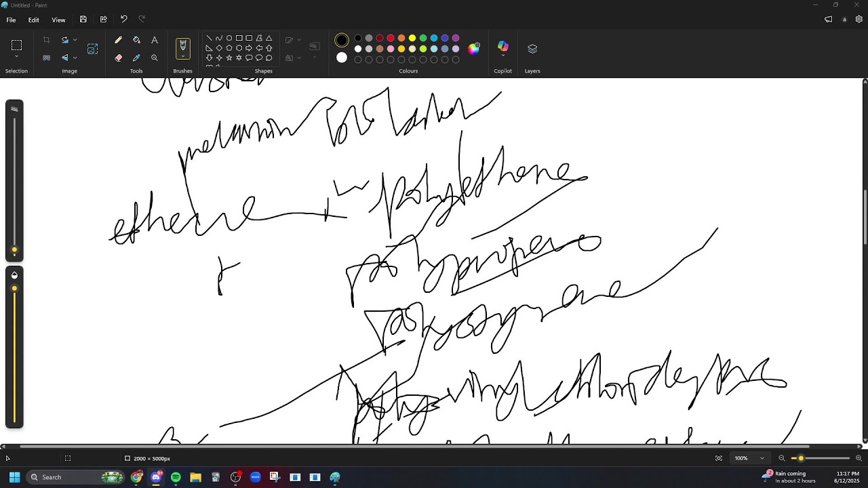Click the fit to window icon
Viewport: 868px width, 488px height.
[719, 458]
